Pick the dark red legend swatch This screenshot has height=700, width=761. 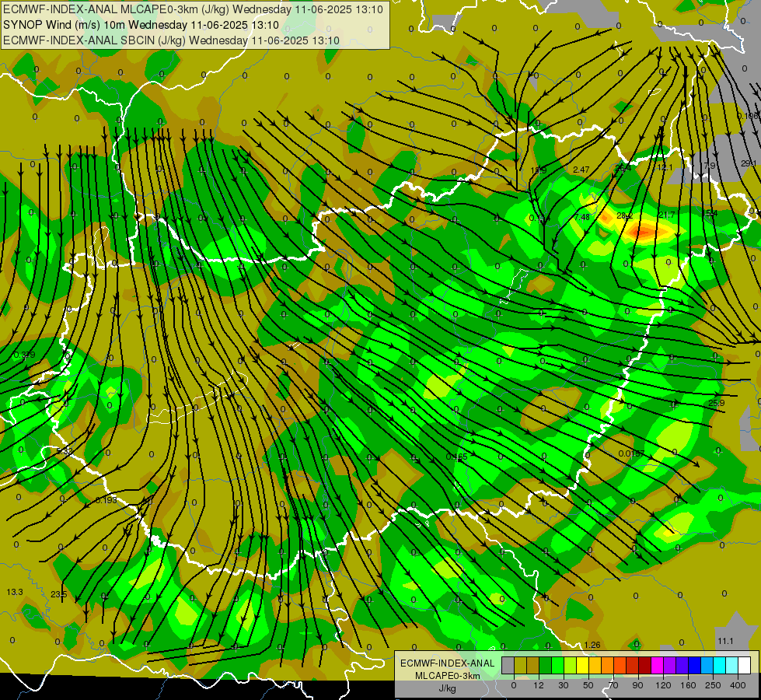(645, 665)
